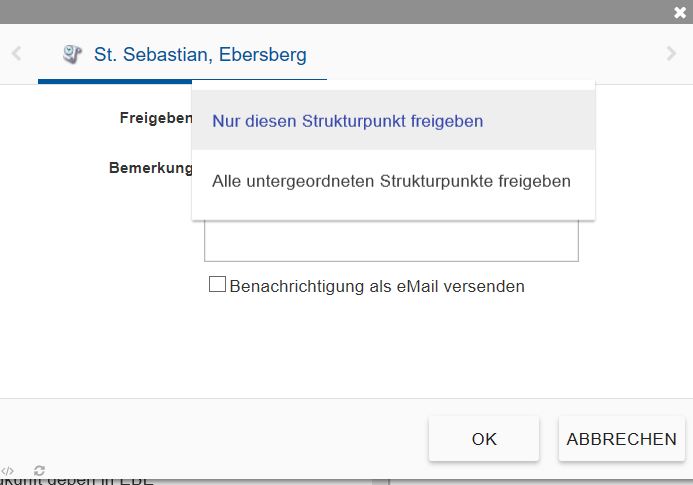
Task: Cancel with the ABBRECHEN button
Action: (x=621, y=439)
